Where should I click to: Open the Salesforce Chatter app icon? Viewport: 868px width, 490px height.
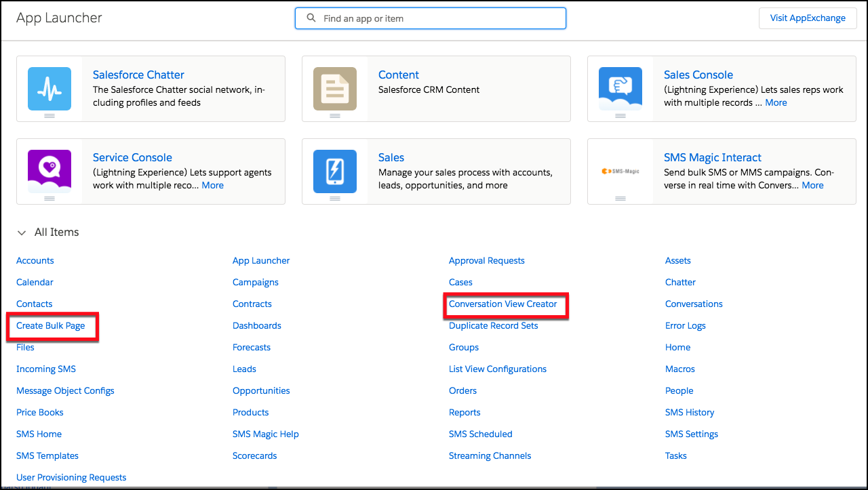pos(50,89)
